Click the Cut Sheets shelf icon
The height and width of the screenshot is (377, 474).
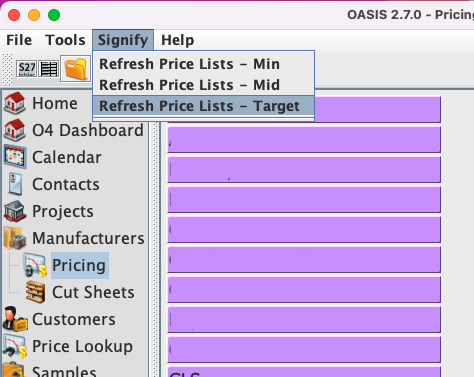(35, 292)
